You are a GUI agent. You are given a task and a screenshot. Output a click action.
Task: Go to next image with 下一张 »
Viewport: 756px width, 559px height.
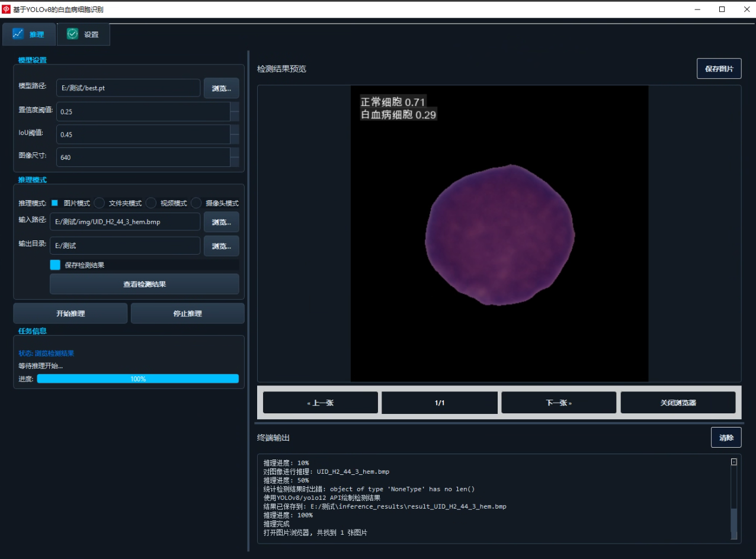[x=559, y=403]
